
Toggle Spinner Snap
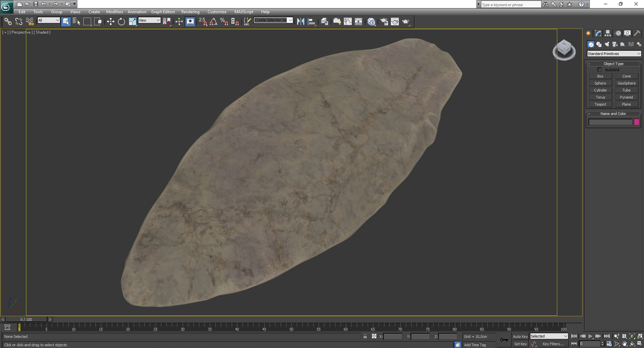point(235,21)
